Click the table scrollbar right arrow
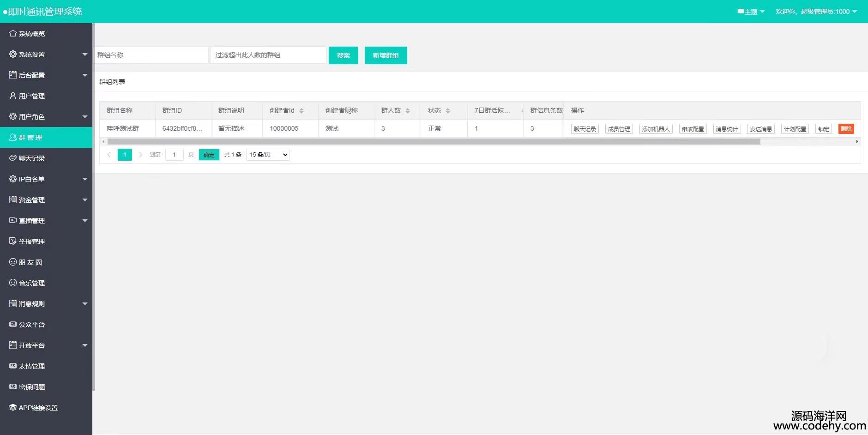Viewport: 868px width, 435px height. tap(857, 142)
